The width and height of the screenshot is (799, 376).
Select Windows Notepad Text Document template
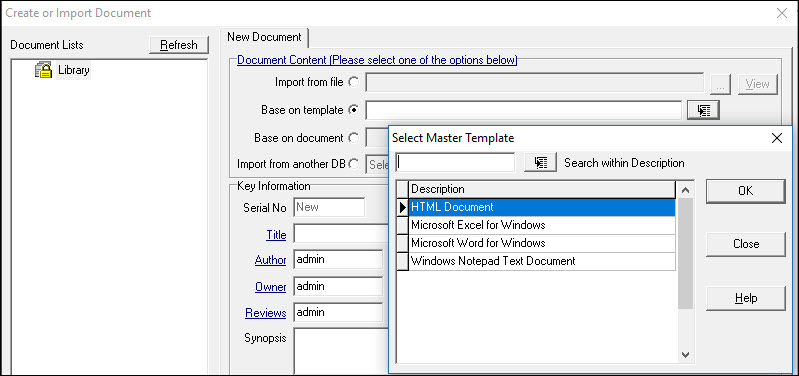click(542, 261)
